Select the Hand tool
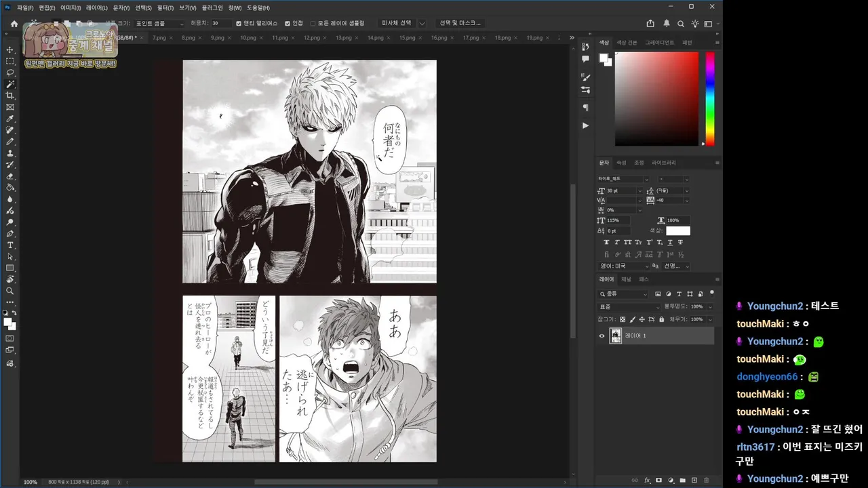The image size is (868, 488). (x=10, y=279)
